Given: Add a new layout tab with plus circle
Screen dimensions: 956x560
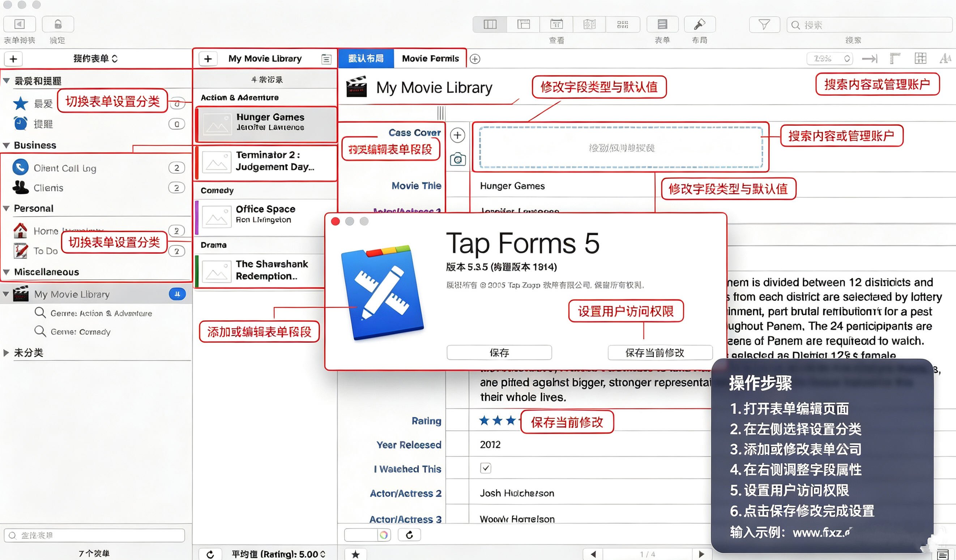Looking at the screenshot, I should (475, 59).
